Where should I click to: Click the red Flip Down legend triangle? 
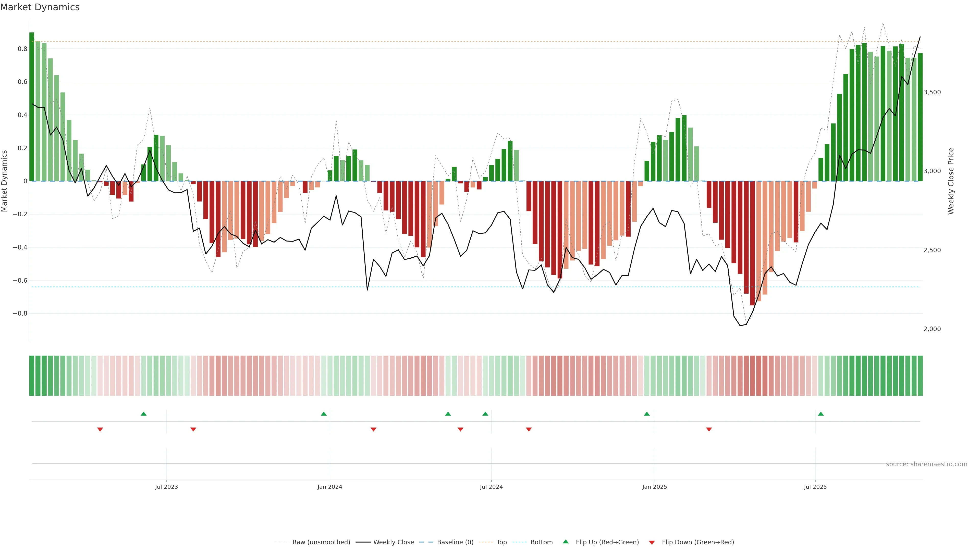coord(652,543)
